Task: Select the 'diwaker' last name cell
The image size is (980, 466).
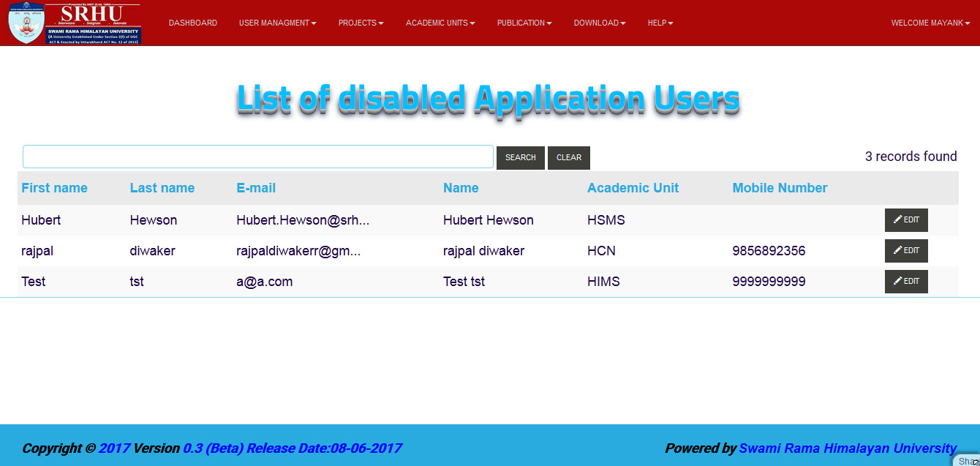Action: pos(153,251)
